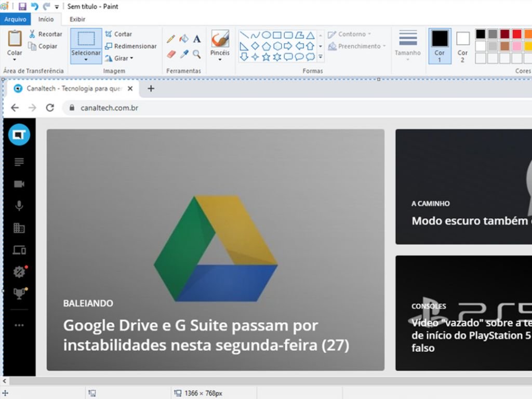Image resolution: width=532 pixels, height=399 pixels.
Task: Choose the Triangle shape
Action: pos(310,35)
